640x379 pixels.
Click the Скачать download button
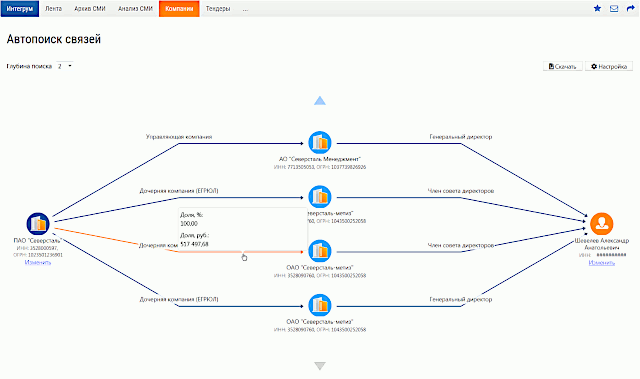click(562, 66)
